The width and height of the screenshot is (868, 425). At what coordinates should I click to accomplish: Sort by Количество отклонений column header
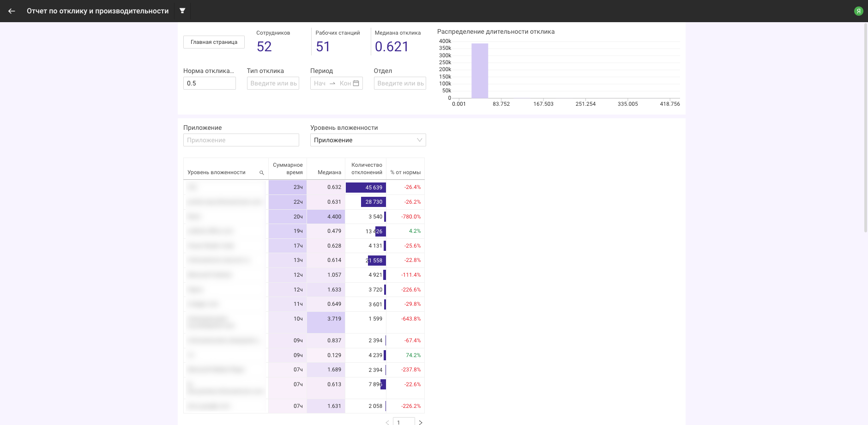click(367, 169)
